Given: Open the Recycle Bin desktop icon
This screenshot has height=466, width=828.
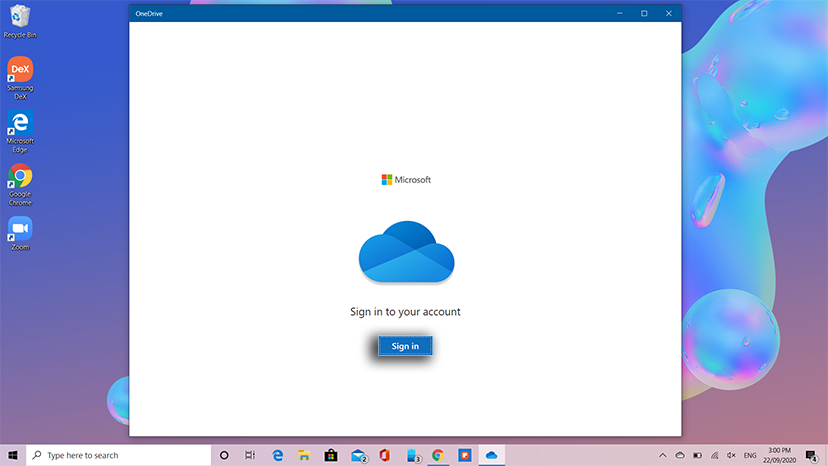Looking at the screenshot, I should 20,22.
